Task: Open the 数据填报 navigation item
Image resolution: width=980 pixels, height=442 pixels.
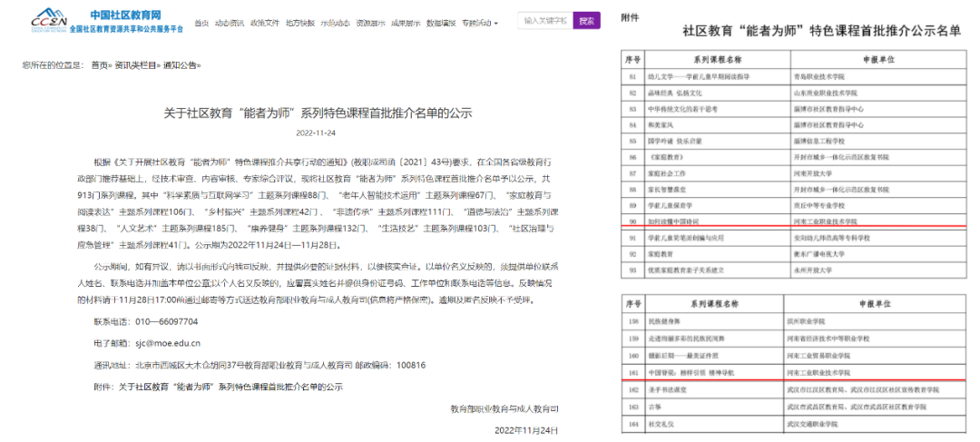Action: coord(441,23)
